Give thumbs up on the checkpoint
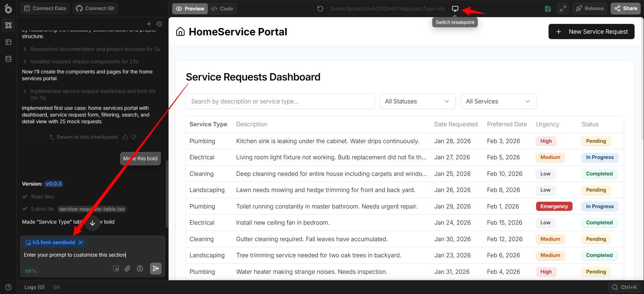Viewport: 644px width, 294px height. click(x=125, y=137)
